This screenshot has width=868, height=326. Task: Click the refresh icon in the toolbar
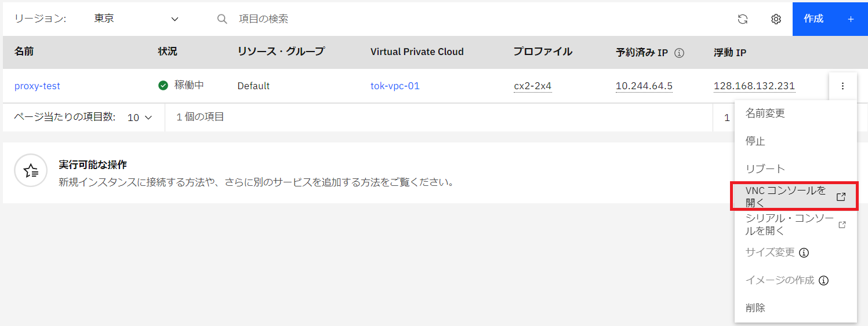click(742, 19)
